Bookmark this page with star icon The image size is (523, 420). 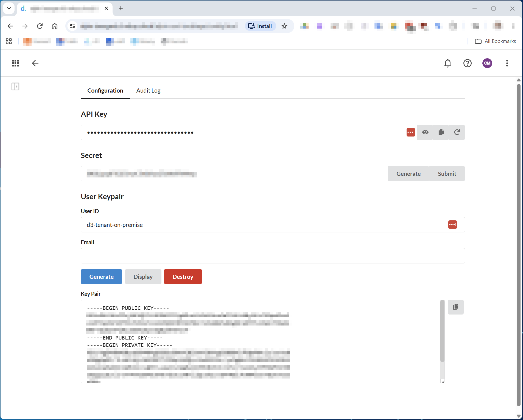[284, 26]
